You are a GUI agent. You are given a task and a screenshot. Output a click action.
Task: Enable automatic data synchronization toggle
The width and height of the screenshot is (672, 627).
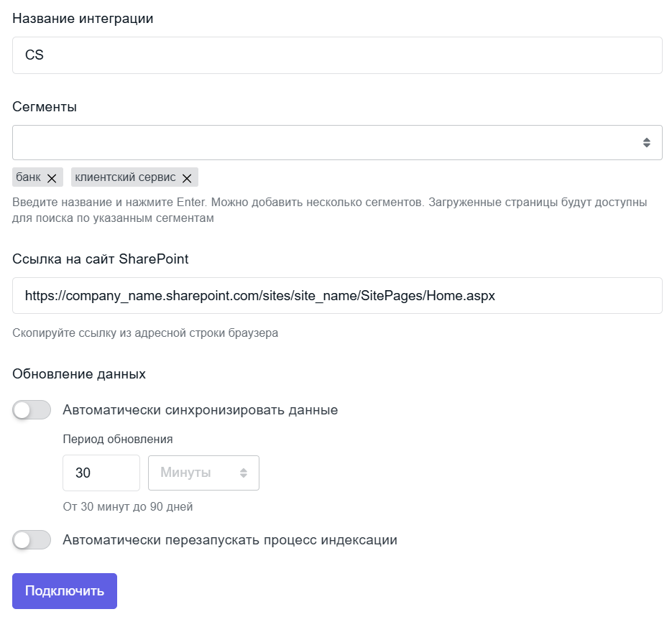(32, 410)
